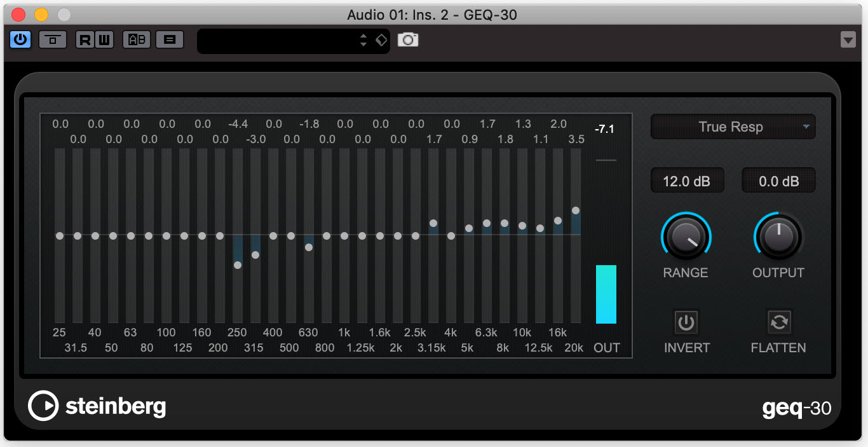Screen dimensions: 868x447
Task: Click the 6.3k band slider handle
Action: click(x=487, y=223)
